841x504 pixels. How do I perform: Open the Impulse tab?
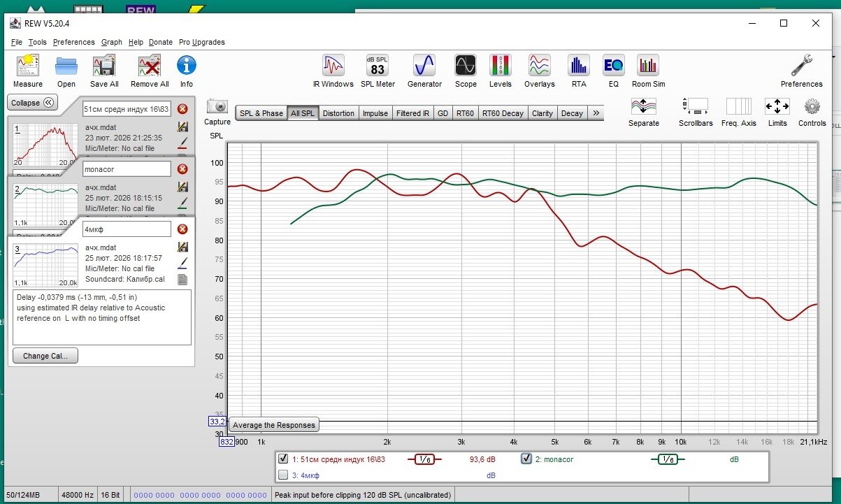tap(375, 113)
